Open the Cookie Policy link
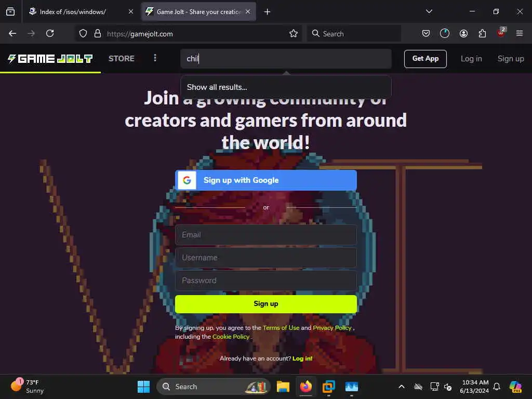532x399 pixels. [x=231, y=337]
